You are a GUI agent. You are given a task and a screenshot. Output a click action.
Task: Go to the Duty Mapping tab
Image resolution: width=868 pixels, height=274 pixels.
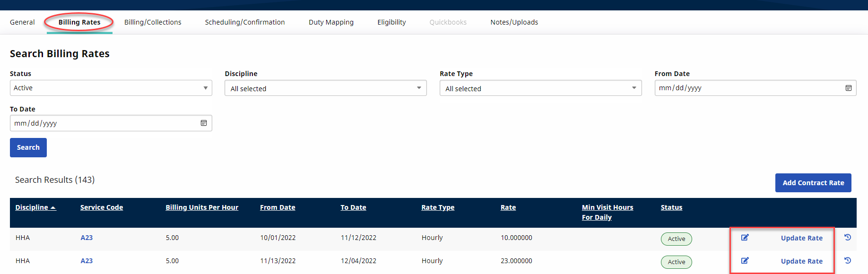point(331,22)
